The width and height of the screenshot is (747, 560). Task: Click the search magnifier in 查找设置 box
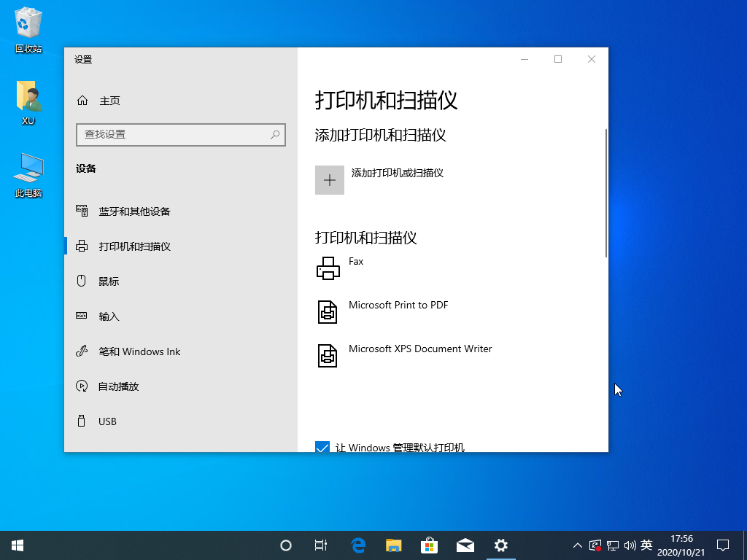click(275, 135)
